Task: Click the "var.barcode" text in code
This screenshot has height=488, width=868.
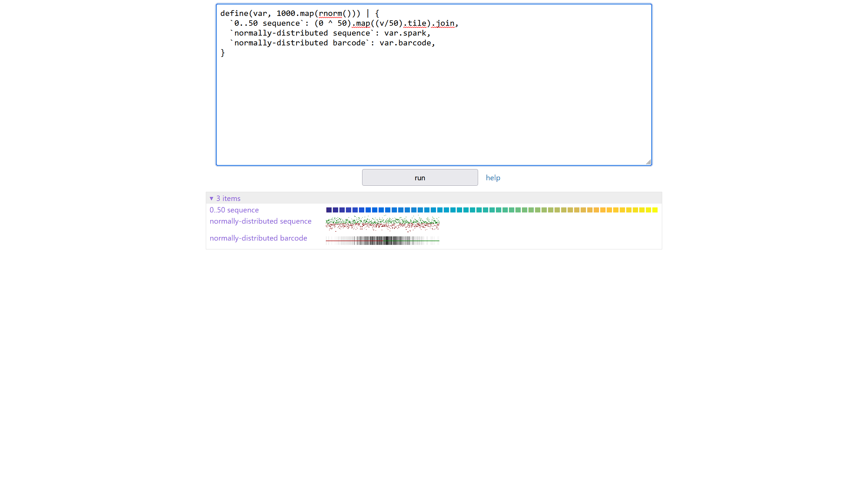Action: click(x=405, y=43)
